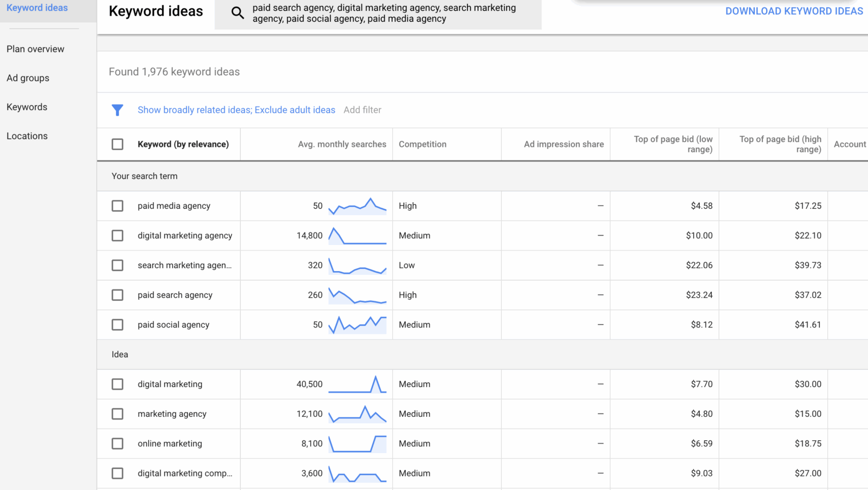The height and width of the screenshot is (490, 868).
Task: Click the filter funnel icon
Action: click(x=118, y=110)
